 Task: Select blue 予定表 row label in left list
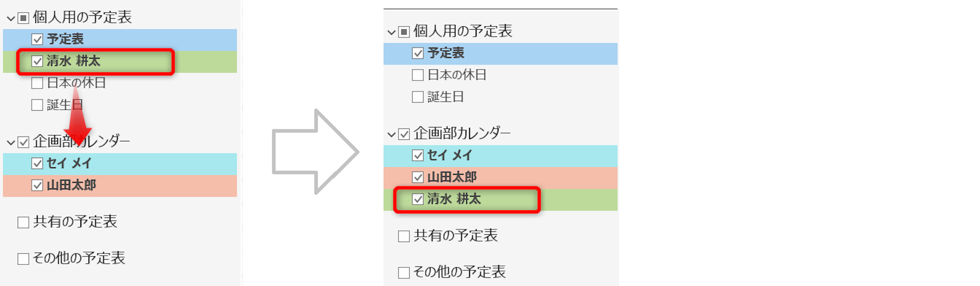tap(65, 39)
